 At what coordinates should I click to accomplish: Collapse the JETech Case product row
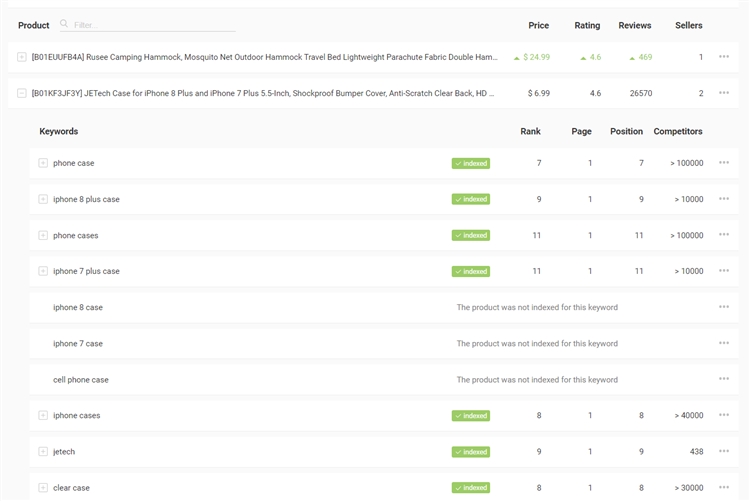(22, 93)
